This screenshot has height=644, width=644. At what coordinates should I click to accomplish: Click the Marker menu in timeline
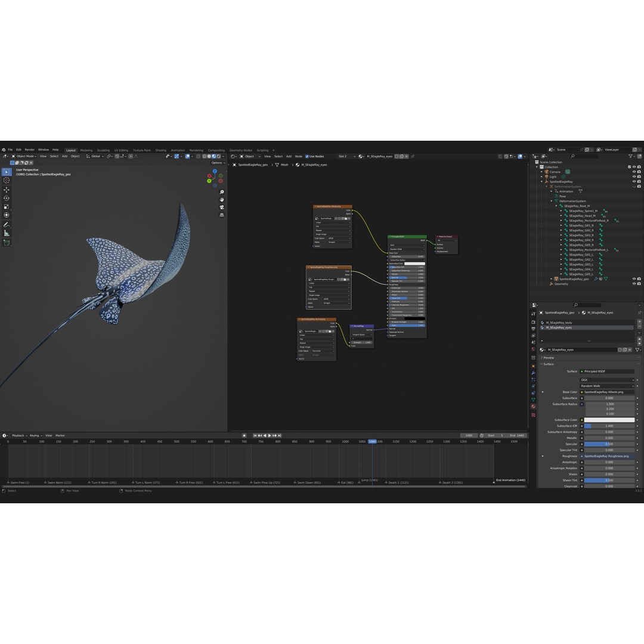tap(60, 435)
